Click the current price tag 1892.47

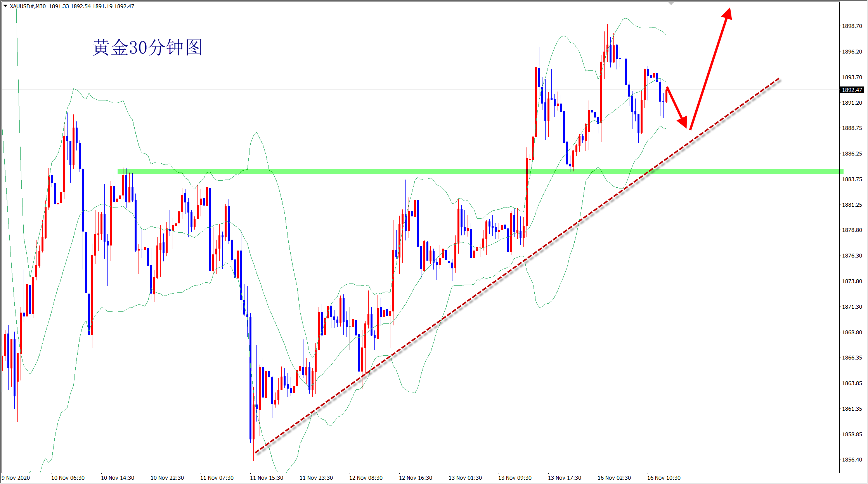click(852, 90)
